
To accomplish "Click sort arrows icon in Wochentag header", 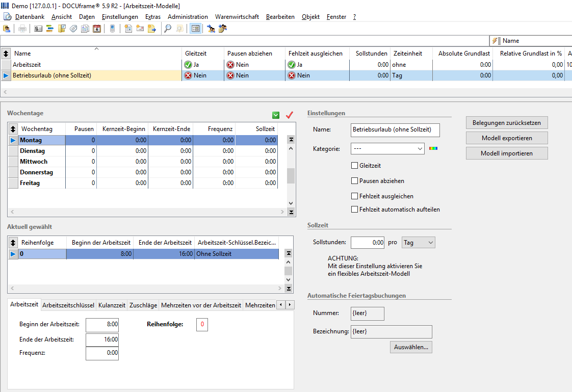I will [x=13, y=129].
